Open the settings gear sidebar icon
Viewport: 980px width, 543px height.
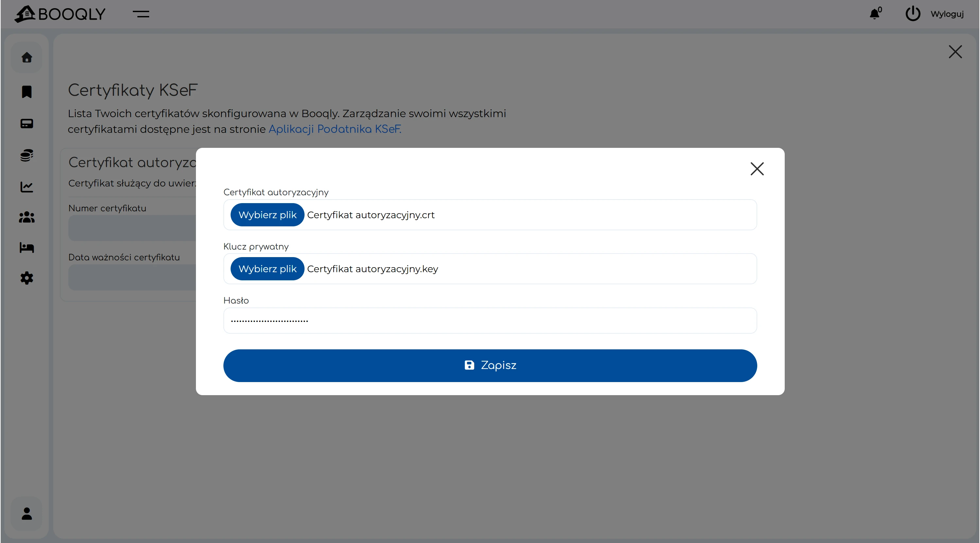26,278
